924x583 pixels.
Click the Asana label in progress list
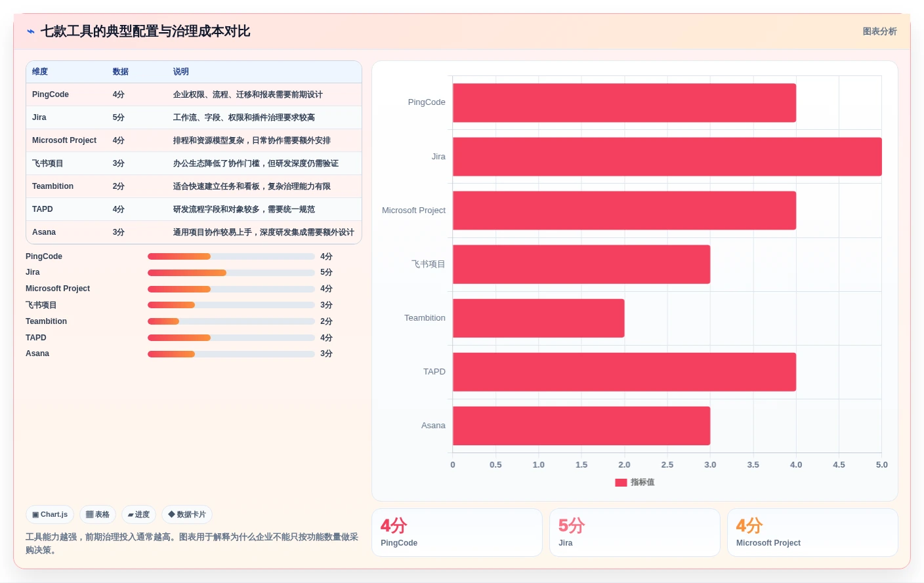tap(37, 354)
